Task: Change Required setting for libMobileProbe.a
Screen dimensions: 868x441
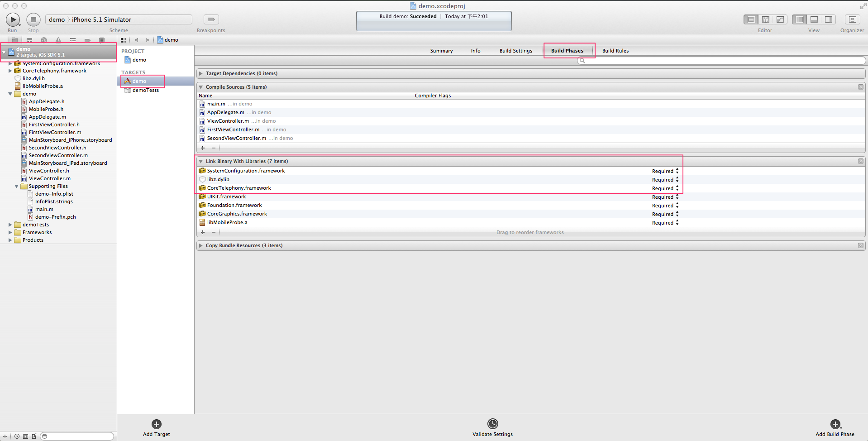Action: tap(665, 223)
